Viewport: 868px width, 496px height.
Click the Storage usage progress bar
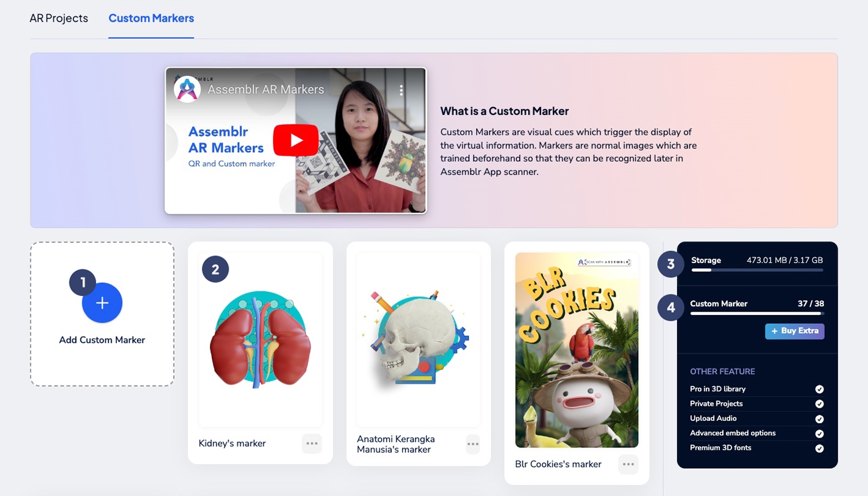(x=756, y=270)
